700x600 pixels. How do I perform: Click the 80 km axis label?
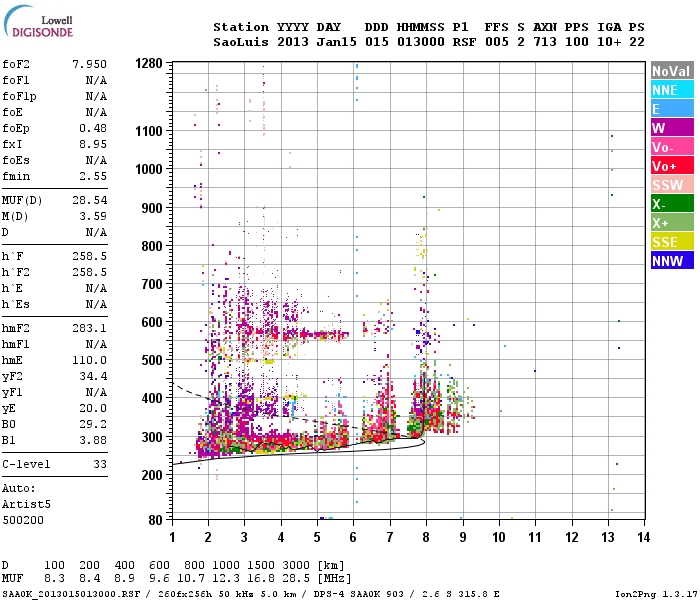click(x=155, y=520)
